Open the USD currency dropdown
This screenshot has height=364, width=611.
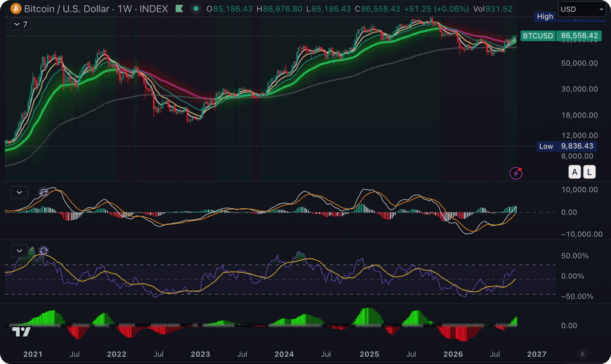tap(581, 9)
